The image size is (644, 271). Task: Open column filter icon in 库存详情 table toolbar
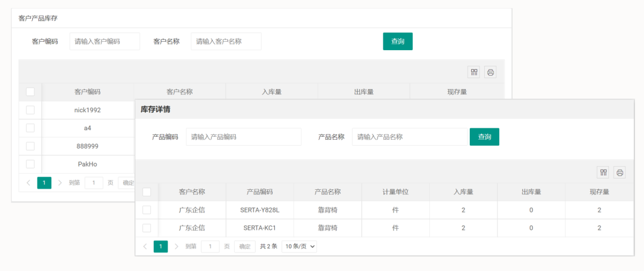(603, 173)
